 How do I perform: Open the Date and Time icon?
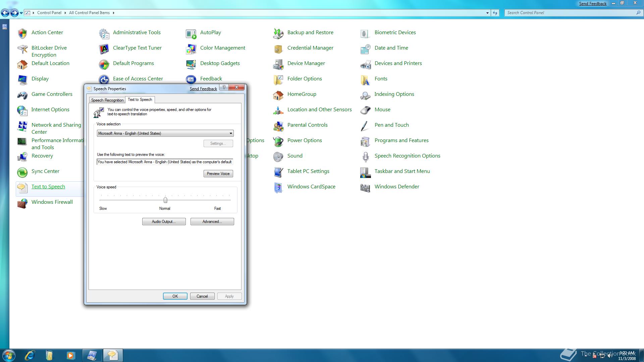365,49
